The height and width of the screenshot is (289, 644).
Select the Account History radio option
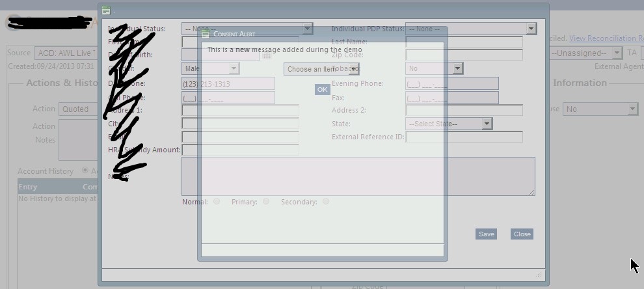(85, 170)
